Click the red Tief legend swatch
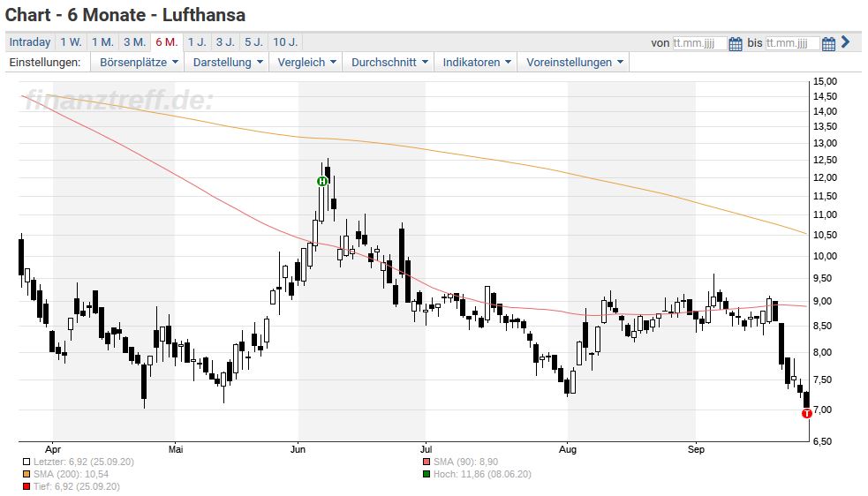868x496 pixels. [x=26, y=486]
